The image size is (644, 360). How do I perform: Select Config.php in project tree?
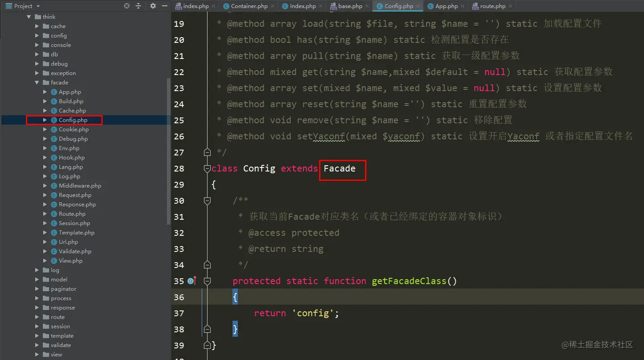coord(73,120)
